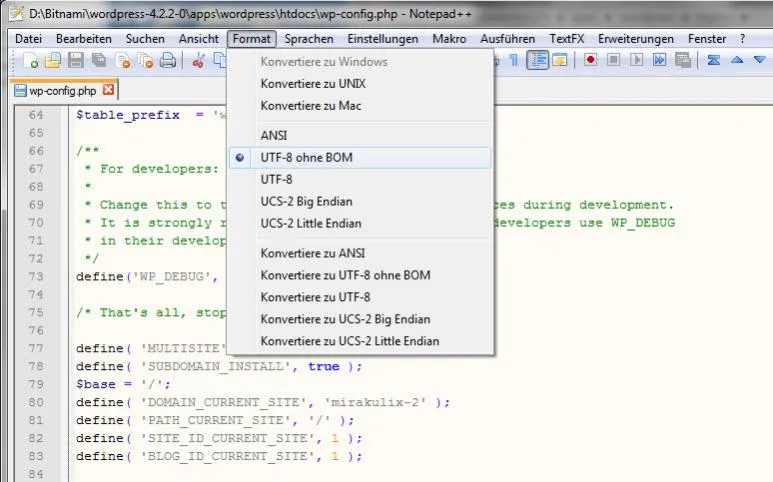Click the Save floppy disk icon
This screenshot has width=773, height=482.
click(x=76, y=61)
